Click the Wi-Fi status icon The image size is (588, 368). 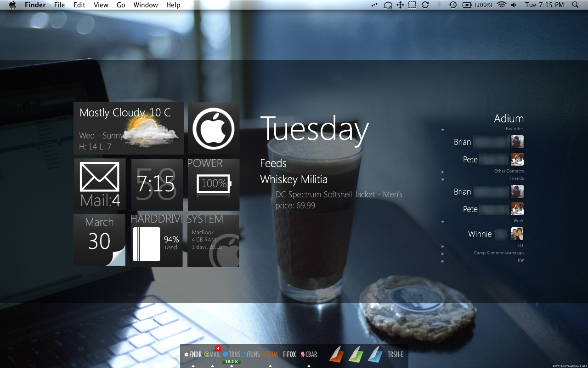coord(501,5)
